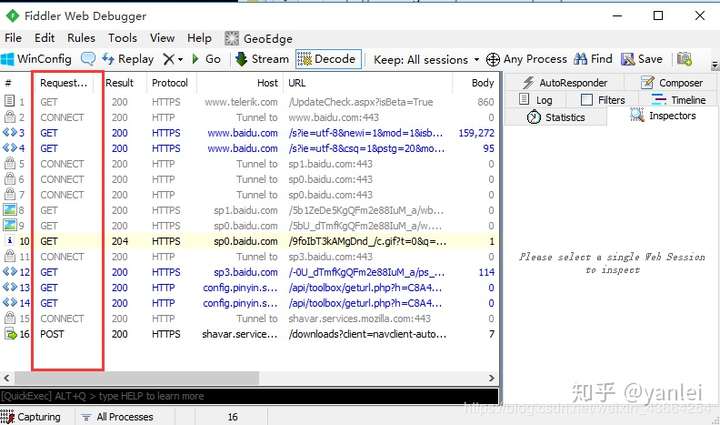
Task: Open the Rules menu
Action: tap(81, 38)
